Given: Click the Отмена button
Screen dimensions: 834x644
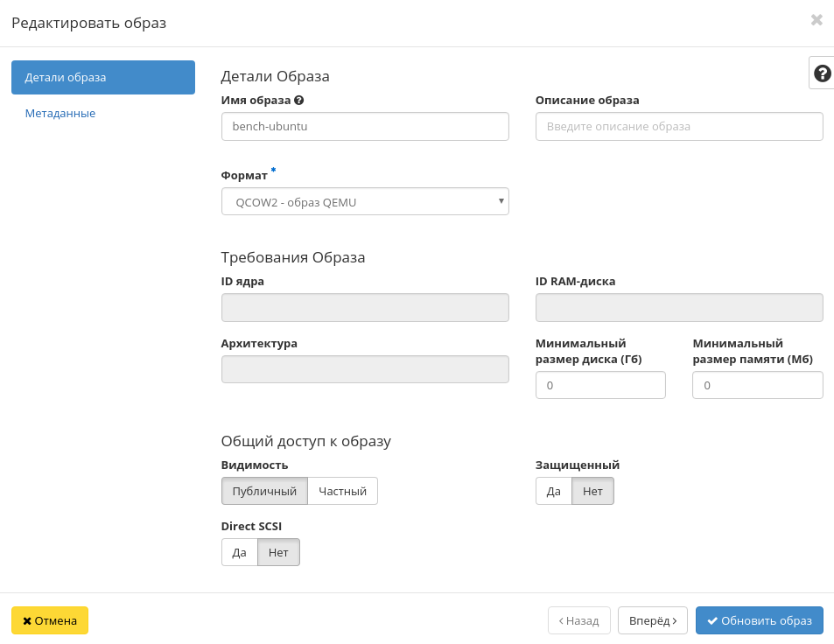Looking at the screenshot, I should (x=50, y=620).
